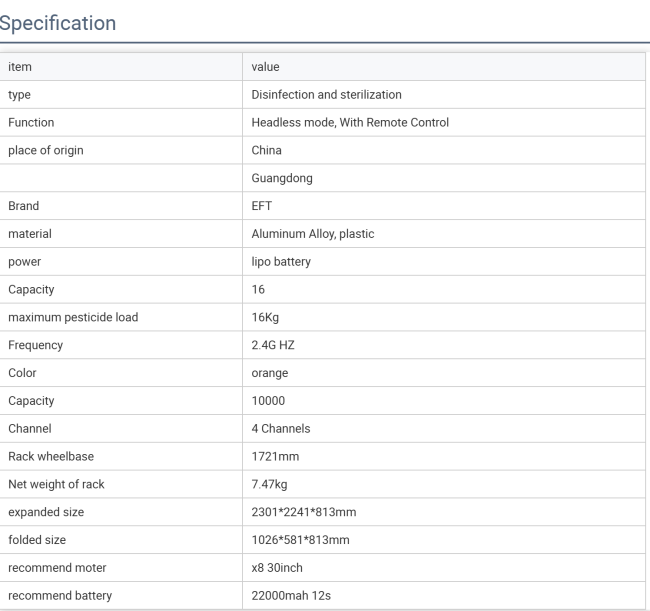Click the 'Disinfection and sterilization' type value
The height and width of the screenshot is (611, 650).
[x=326, y=95]
